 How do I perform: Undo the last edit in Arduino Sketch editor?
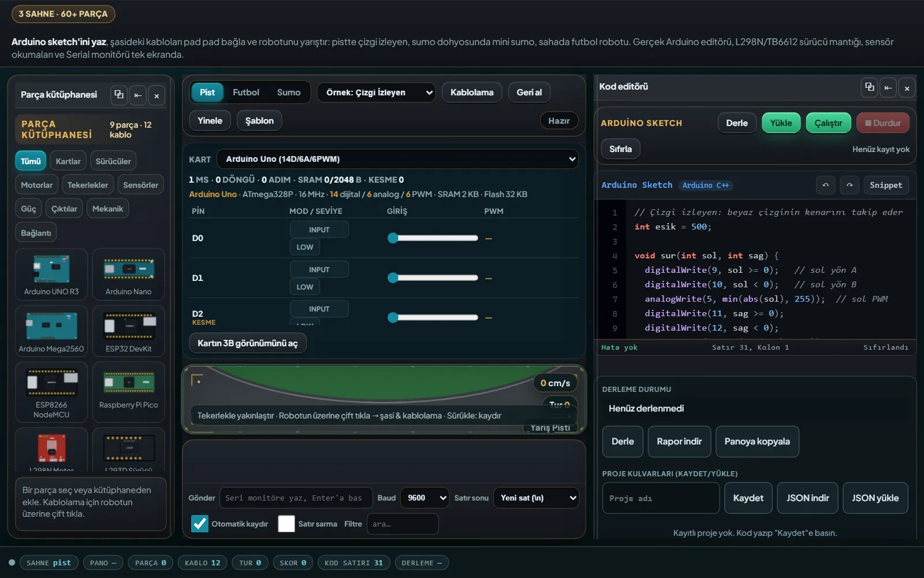coord(825,185)
